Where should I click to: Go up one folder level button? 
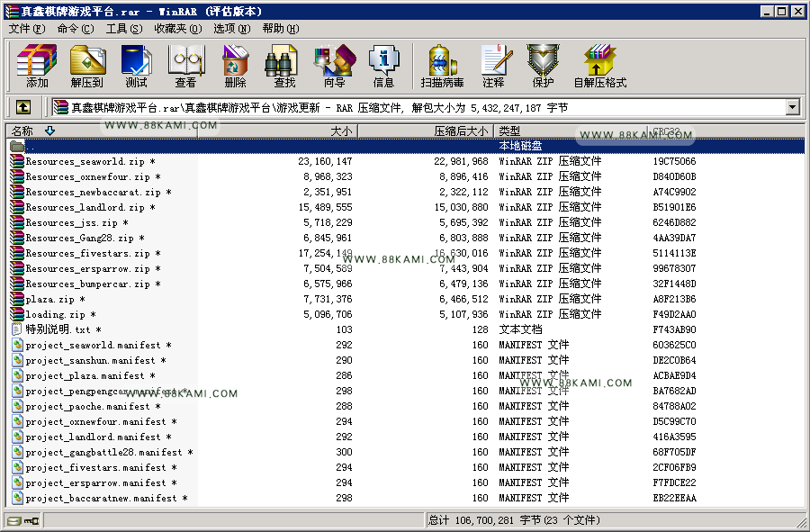23,107
